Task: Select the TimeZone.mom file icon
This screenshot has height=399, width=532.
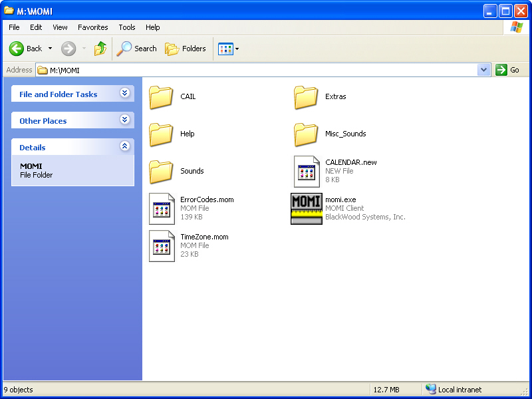Action: (x=162, y=246)
